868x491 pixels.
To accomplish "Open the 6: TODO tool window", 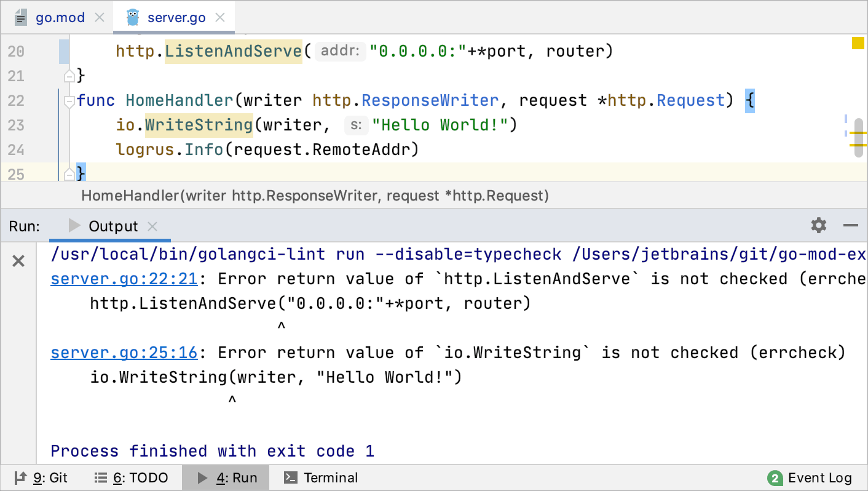I will point(131,478).
